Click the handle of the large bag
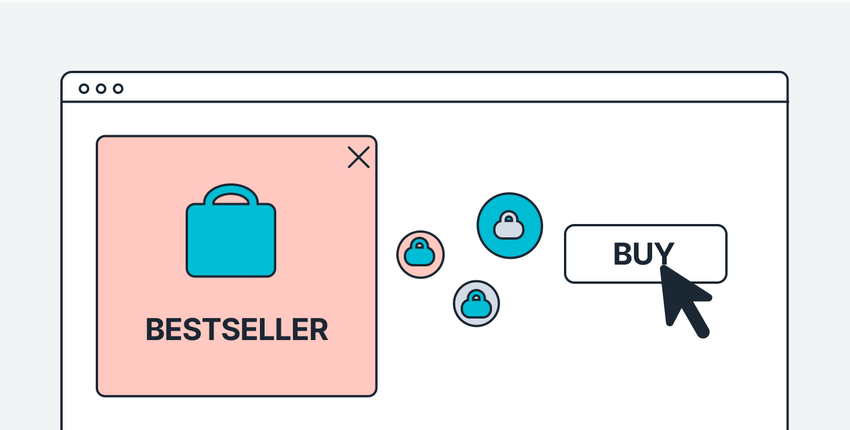The image size is (850, 430). (231, 192)
